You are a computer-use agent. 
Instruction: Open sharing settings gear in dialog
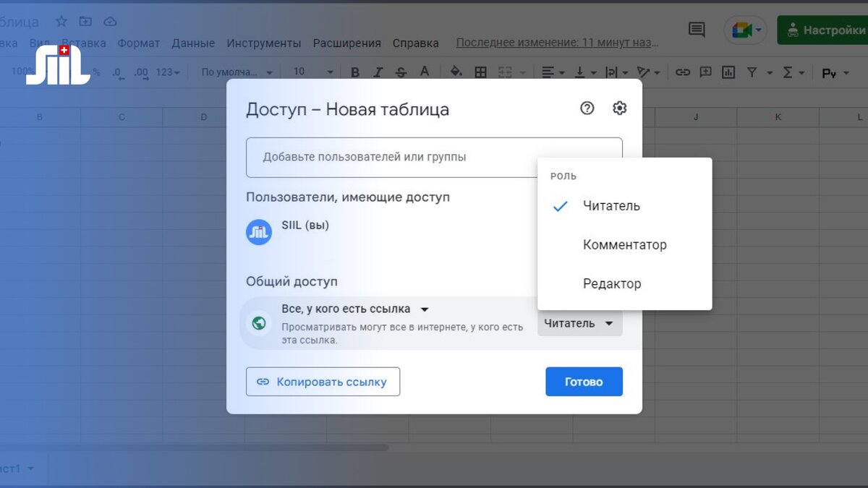click(x=619, y=108)
